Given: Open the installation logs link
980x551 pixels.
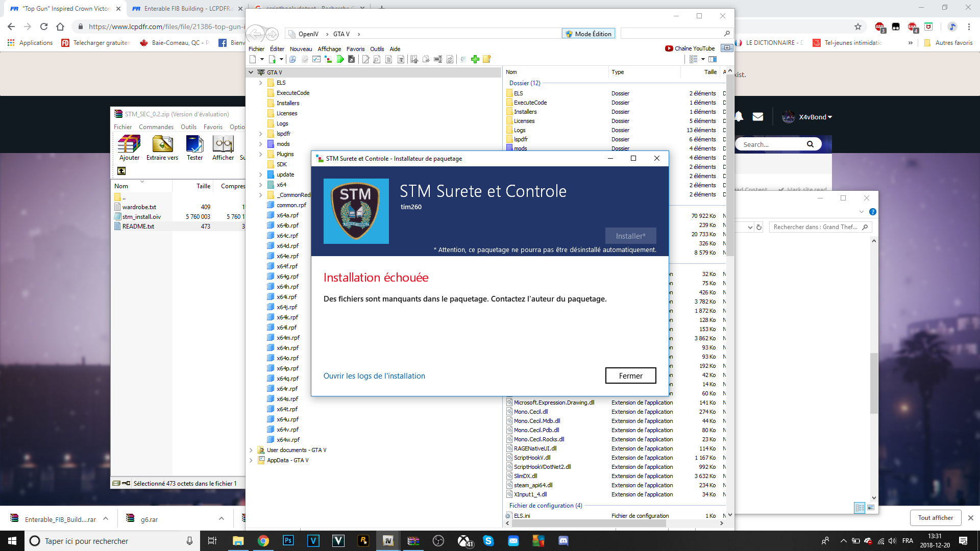Looking at the screenshot, I should coord(374,376).
